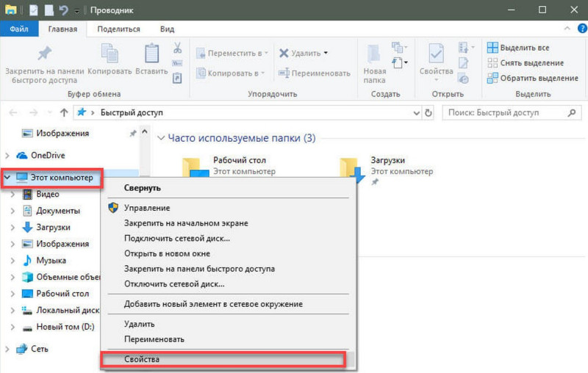Click Снять выделение in ribbon
Image resolution: width=588 pixels, height=373 pixels.
tap(526, 63)
